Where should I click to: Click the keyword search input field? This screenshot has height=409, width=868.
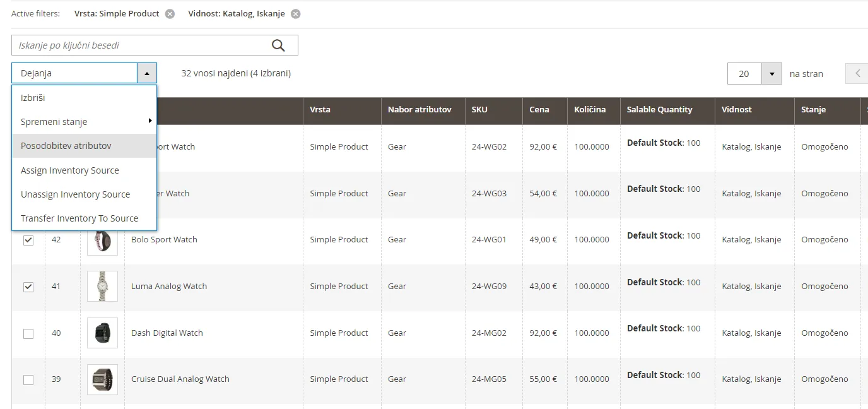click(139, 45)
